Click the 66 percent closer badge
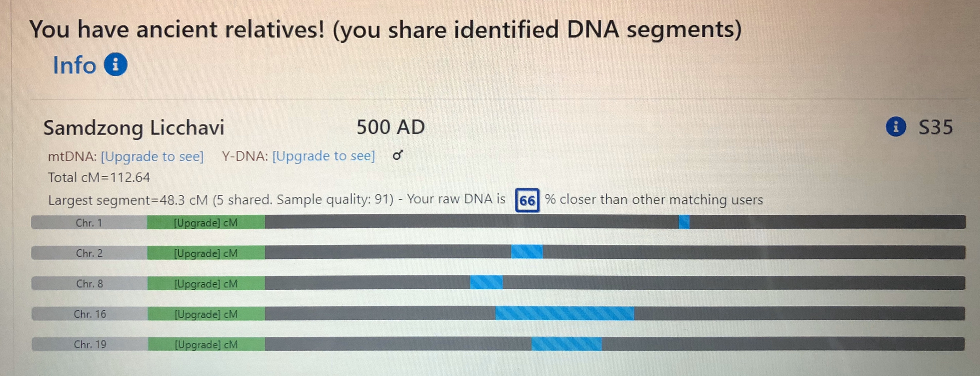 coord(527,200)
